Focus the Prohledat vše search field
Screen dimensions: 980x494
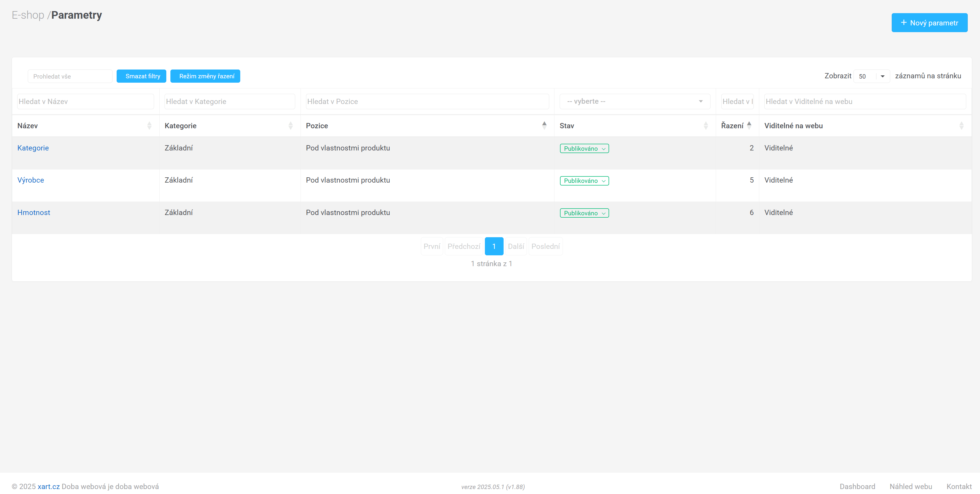[x=70, y=76]
